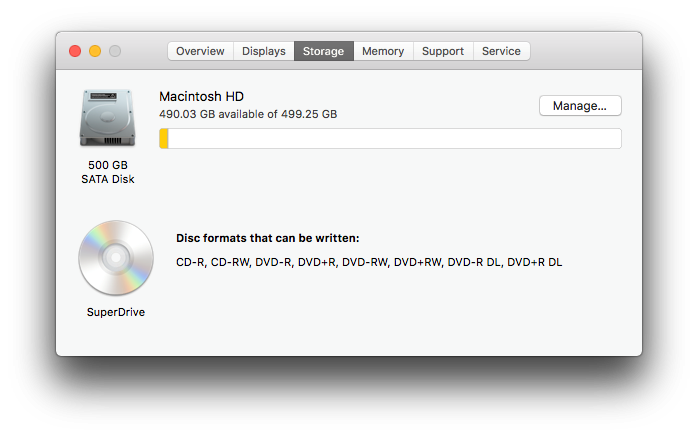
Task: Click the 490.03 GB available text
Action: point(248,114)
